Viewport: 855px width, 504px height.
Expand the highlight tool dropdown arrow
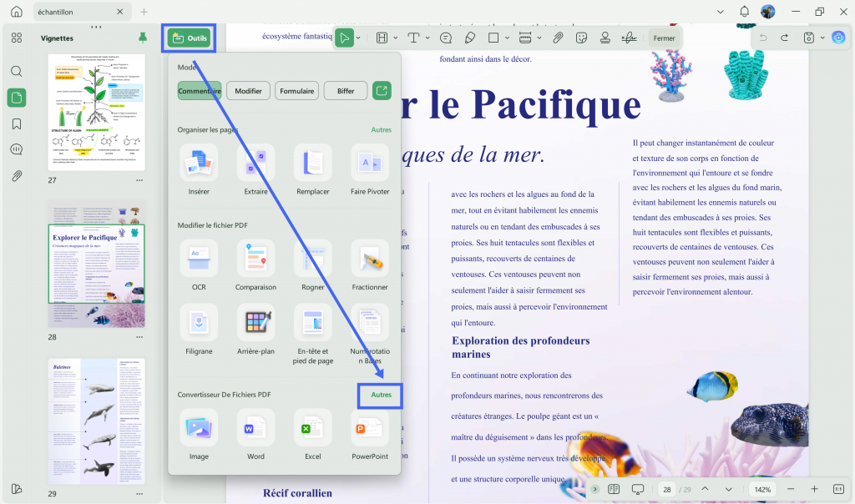click(395, 38)
